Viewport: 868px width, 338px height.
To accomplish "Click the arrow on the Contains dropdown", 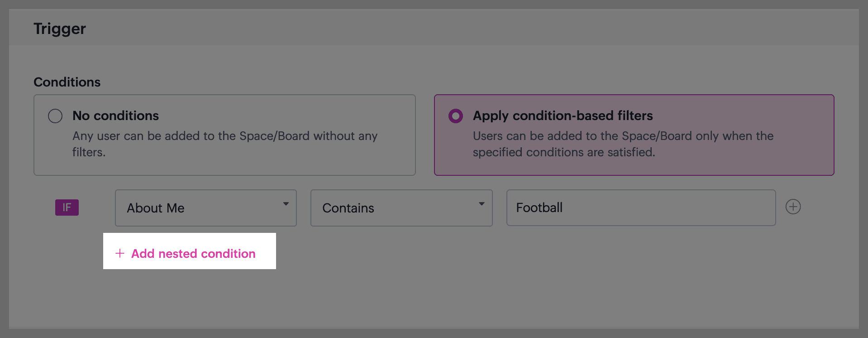I will pos(482,204).
